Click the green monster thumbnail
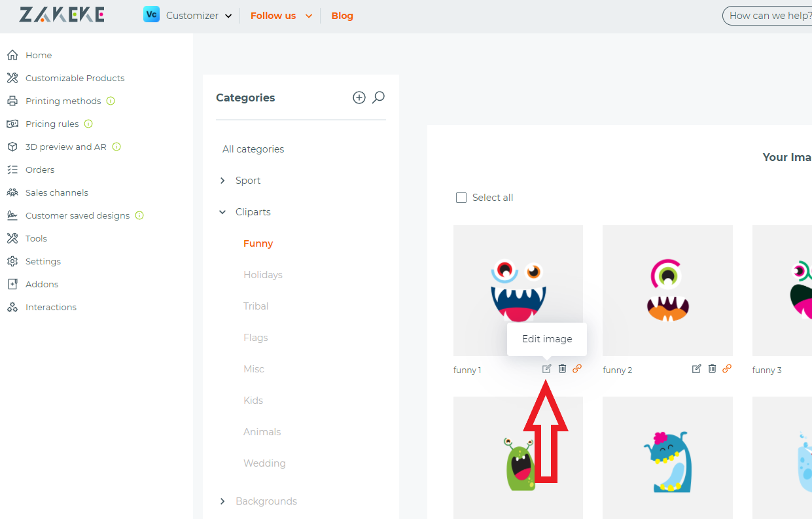 (518, 457)
